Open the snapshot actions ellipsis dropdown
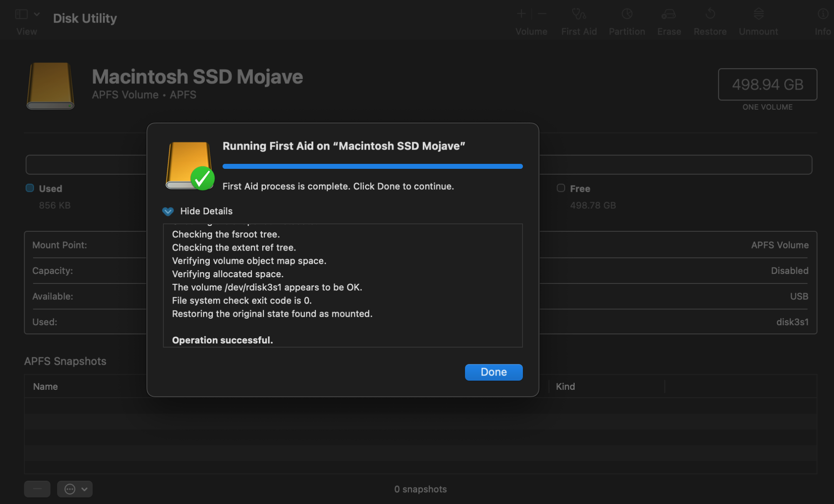The width and height of the screenshot is (834, 504). click(75, 489)
